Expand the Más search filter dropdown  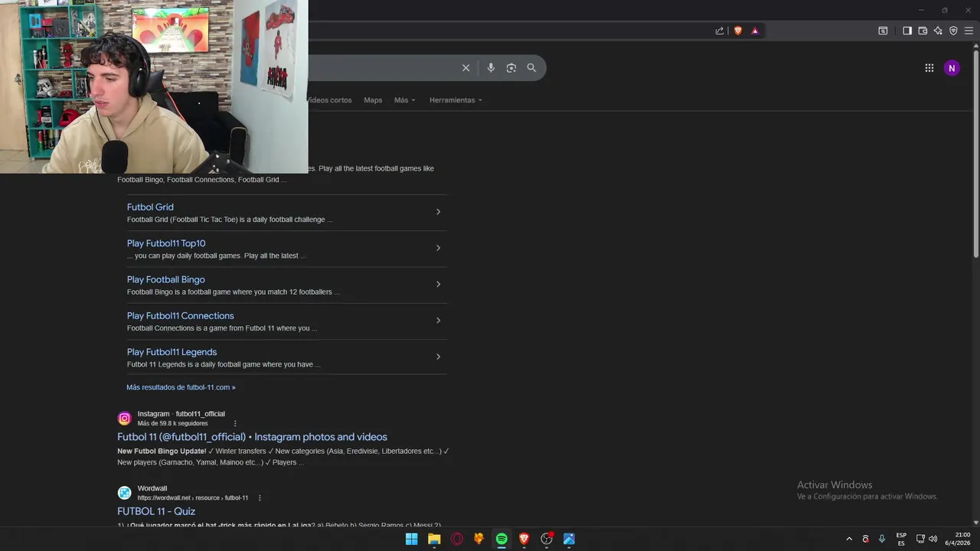[x=404, y=100]
